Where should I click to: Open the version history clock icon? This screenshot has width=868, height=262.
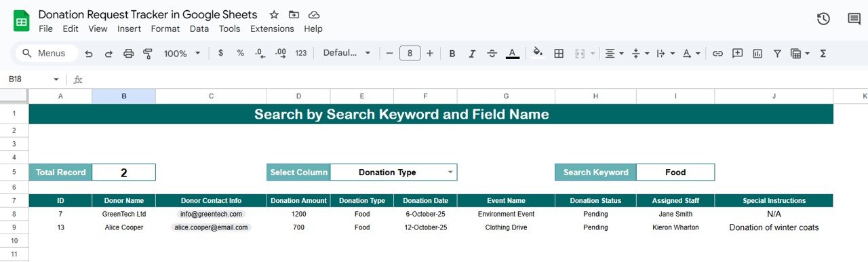click(x=823, y=19)
